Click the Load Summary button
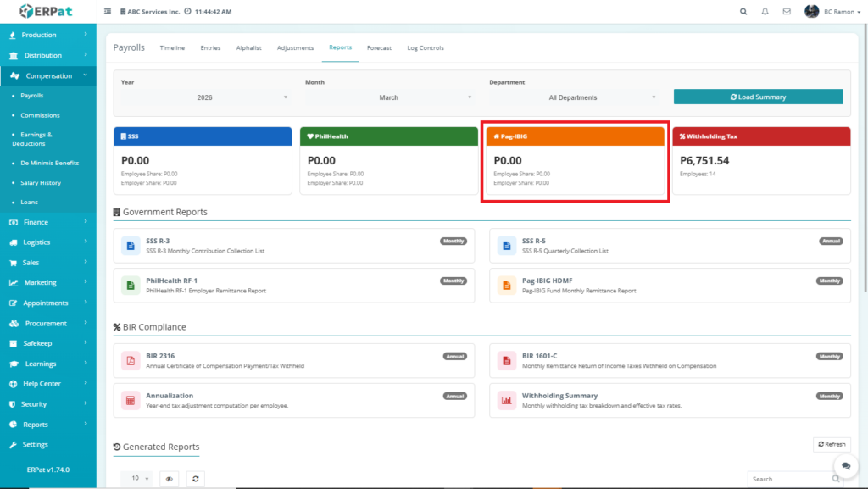Image resolution: width=868 pixels, height=489 pixels. (x=758, y=97)
